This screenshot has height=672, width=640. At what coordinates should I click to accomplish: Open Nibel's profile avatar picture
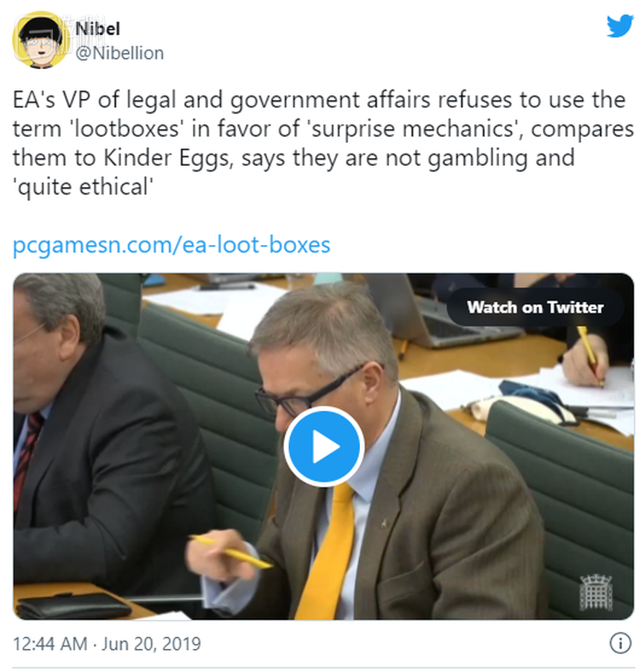click(x=39, y=40)
